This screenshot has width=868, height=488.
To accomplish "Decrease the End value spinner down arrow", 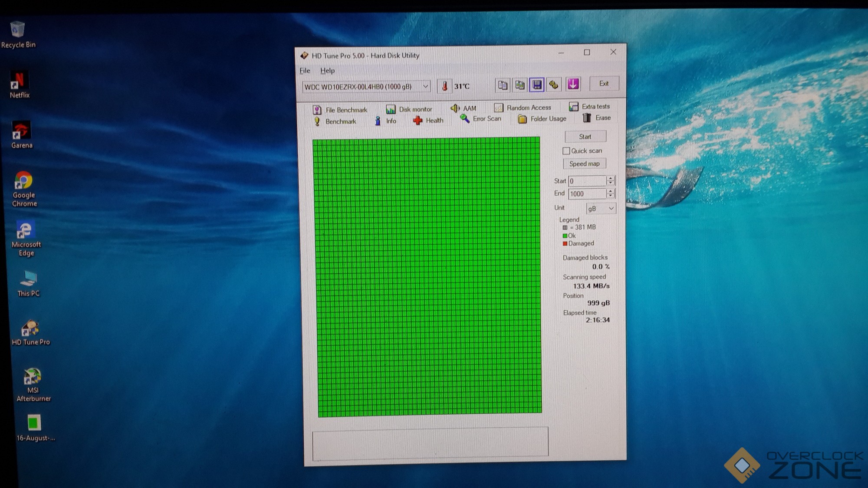I will click(611, 196).
